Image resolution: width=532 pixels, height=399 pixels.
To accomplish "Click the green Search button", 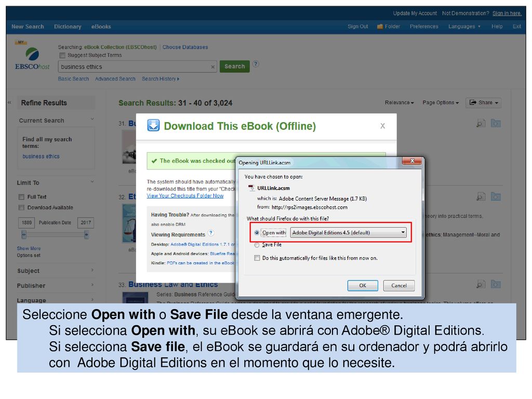I will coord(234,66).
